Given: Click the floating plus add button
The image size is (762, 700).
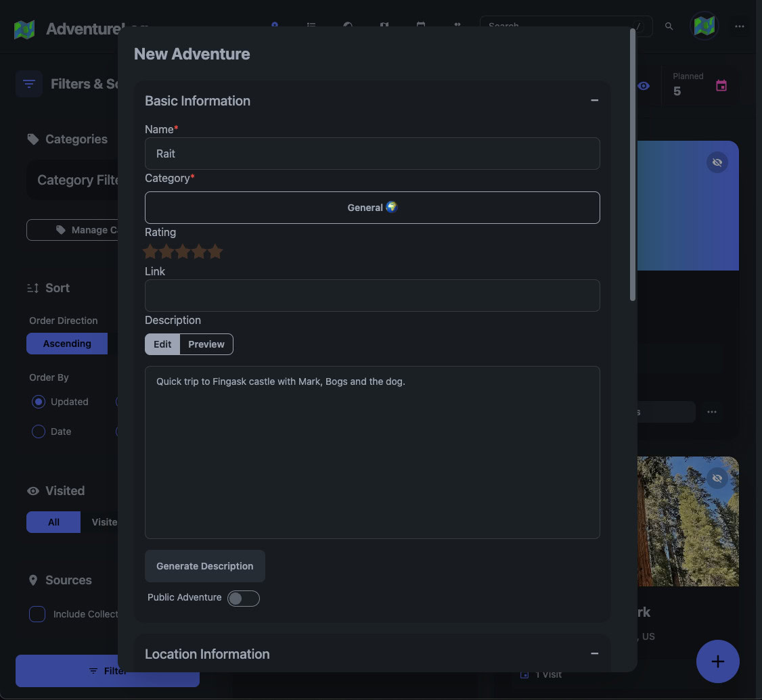Looking at the screenshot, I should point(717,661).
